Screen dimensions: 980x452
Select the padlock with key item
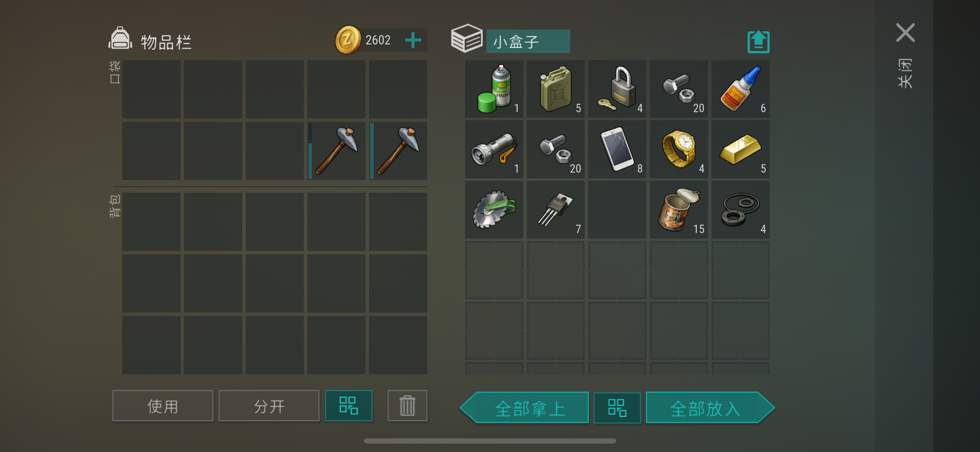pos(617,89)
